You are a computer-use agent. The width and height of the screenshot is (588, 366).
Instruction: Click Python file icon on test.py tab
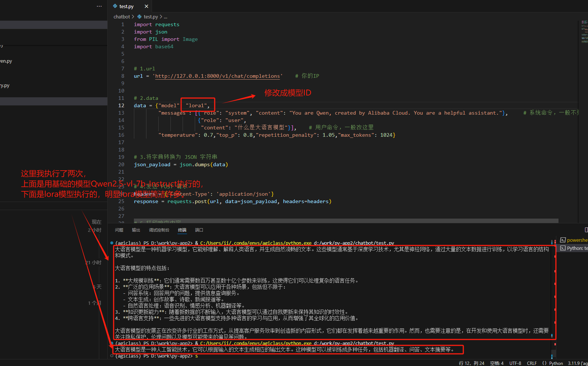coord(115,6)
